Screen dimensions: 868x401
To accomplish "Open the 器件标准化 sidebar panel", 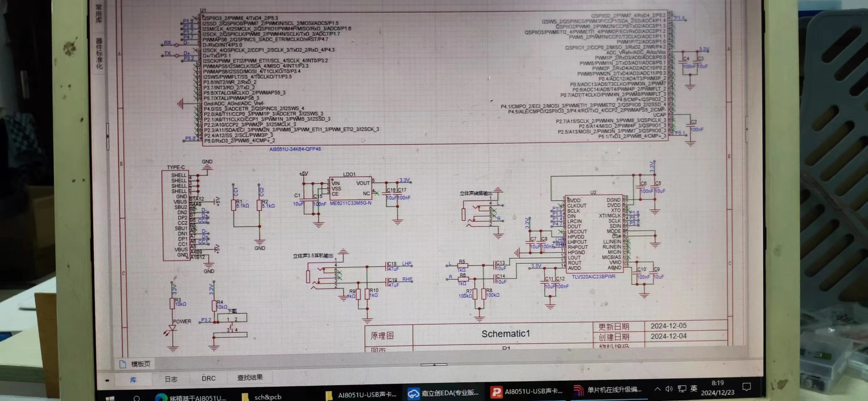I will 99,53.
